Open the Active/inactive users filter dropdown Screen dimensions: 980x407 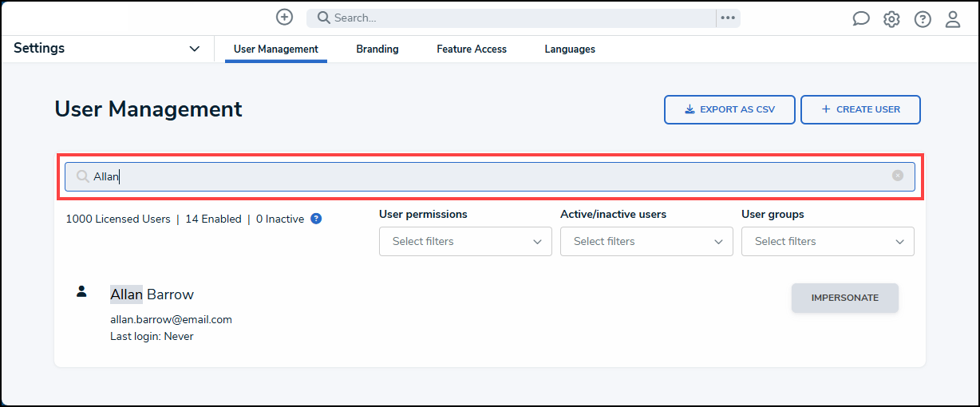coord(646,241)
